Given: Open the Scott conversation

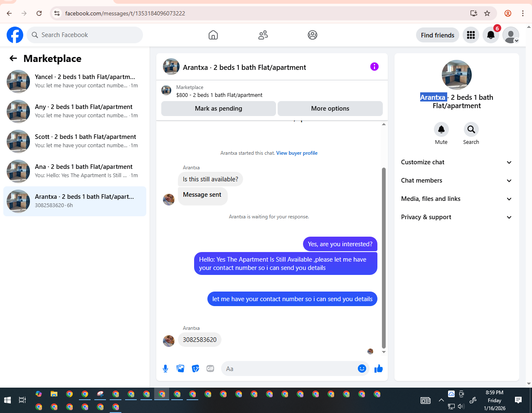Looking at the screenshot, I should [75, 141].
